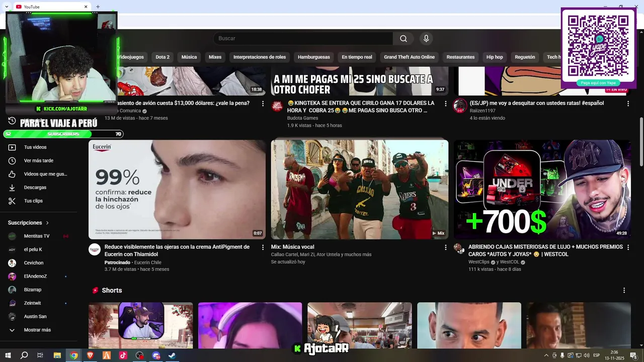Expand the Suscripciones section arrow

tap(48, 223)
